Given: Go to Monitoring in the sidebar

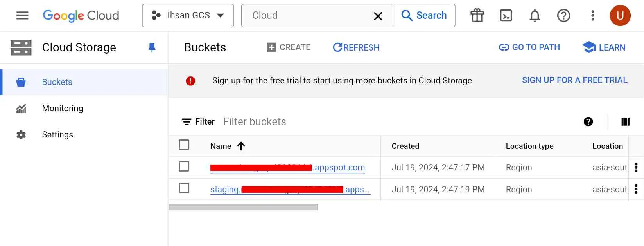Looking at the screenshot, I should pos(63,109).
